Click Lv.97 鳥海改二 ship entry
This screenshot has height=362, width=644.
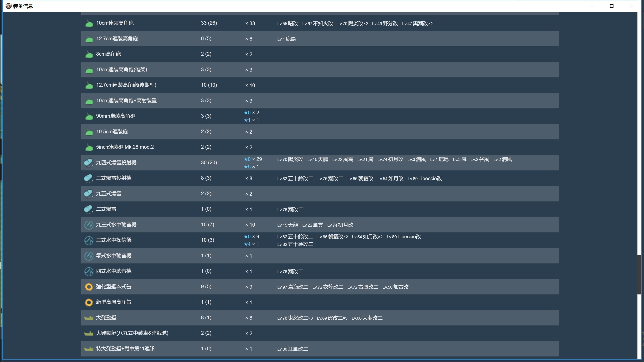coord(292,287)
